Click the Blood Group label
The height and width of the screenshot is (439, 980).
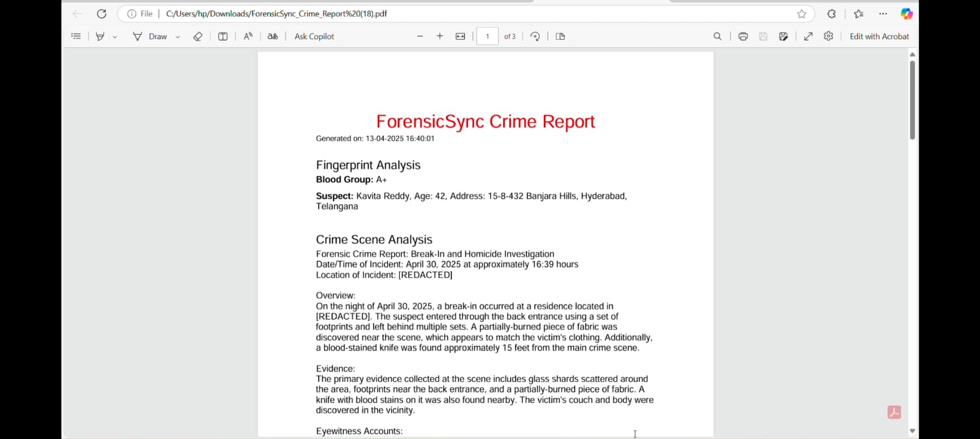(x=344, y=179)
